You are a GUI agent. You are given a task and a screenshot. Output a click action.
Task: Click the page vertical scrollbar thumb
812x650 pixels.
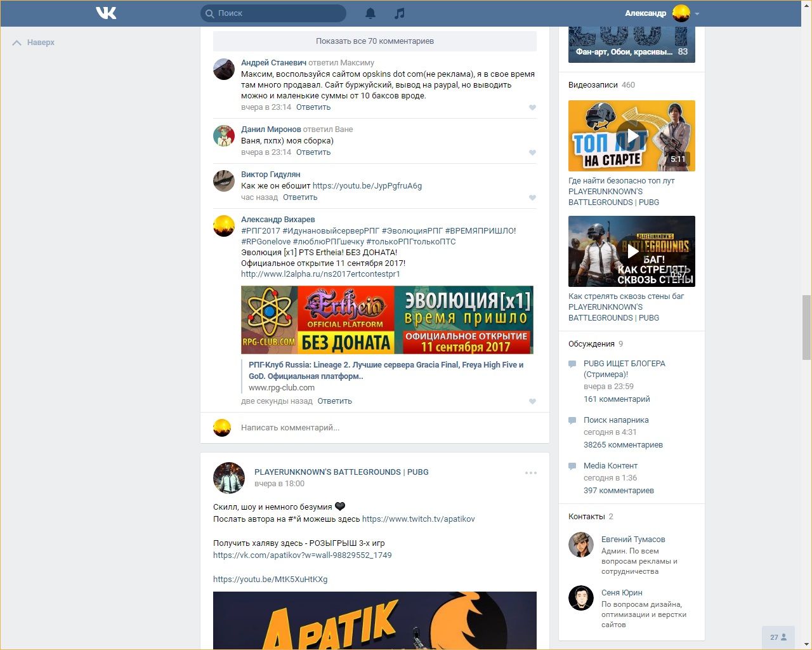[806, 328]
